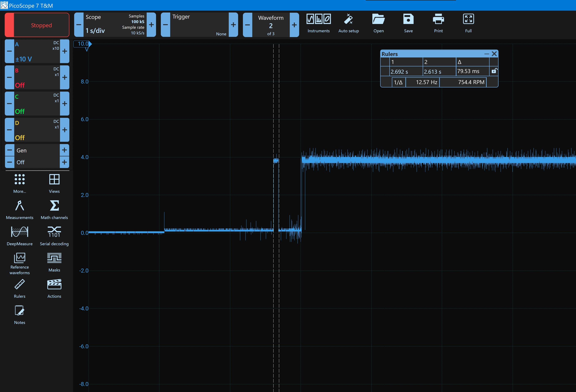This screenshot has height=392, width=576.
Task: Increase the timebase from 1 s/div
Action: click(151, 25)
